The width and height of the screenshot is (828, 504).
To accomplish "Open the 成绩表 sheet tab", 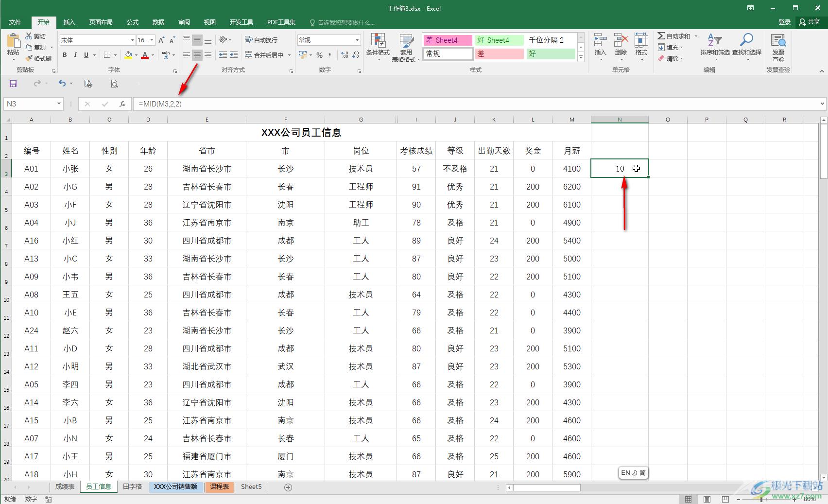I will click(65, 487).
